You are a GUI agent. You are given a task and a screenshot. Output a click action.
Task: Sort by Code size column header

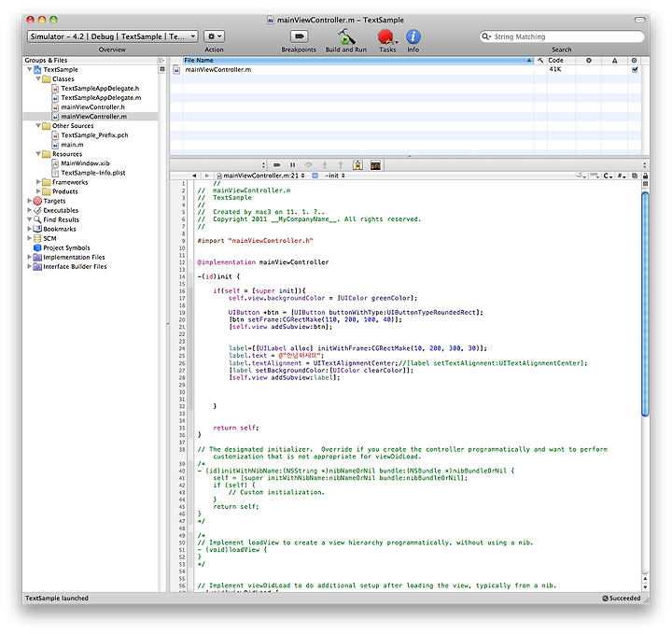pyautogui.click(x=561, y=61)
